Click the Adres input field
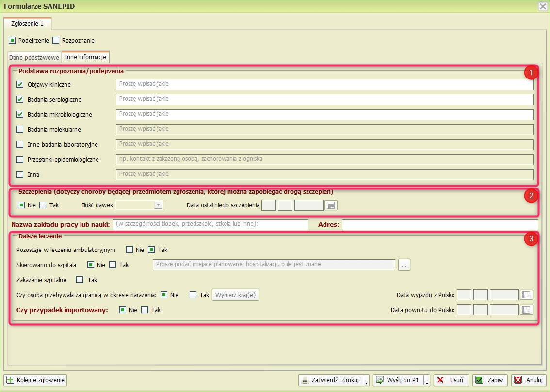This screenshot has height=392, width=550. 439,224
